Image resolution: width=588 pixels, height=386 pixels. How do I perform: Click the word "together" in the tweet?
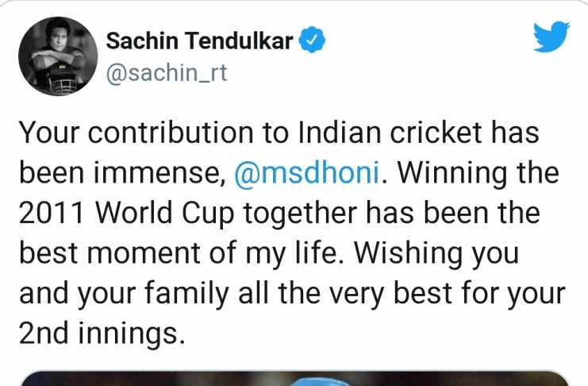point(300,213)
